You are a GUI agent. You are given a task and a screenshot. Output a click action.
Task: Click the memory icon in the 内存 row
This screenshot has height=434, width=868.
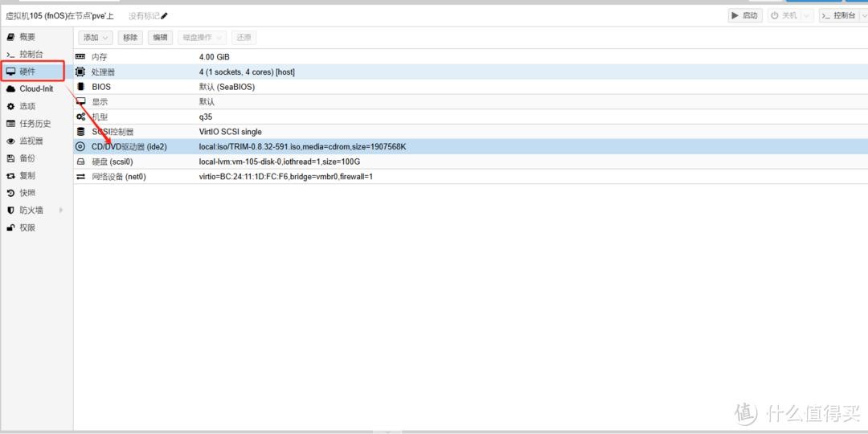(80, 57)
